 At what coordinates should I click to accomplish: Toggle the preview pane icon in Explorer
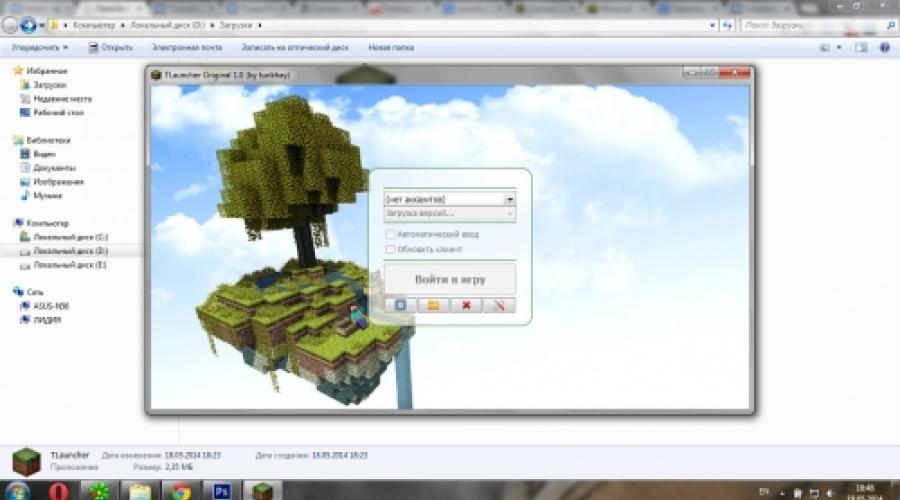tap(861, 48)
